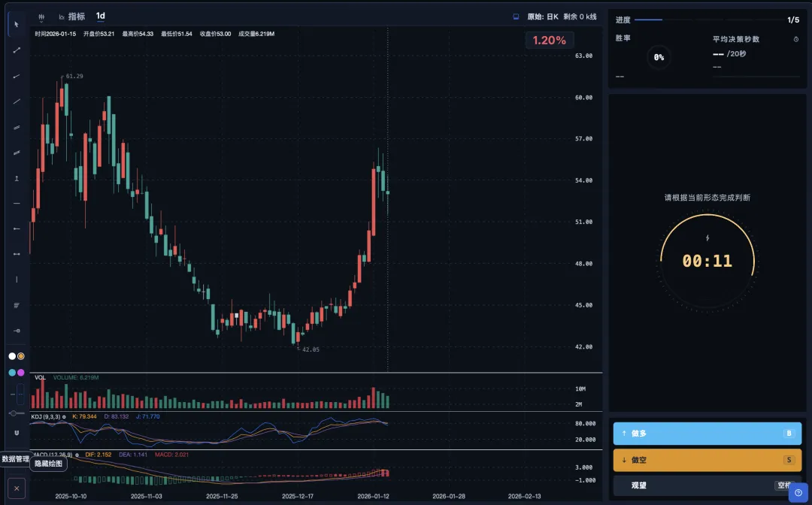Toggle the KDJ indicator settings dot

point(64,416)
